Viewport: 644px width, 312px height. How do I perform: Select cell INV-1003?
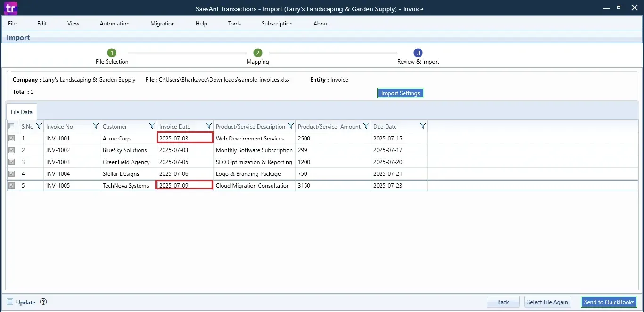(72, 162)
